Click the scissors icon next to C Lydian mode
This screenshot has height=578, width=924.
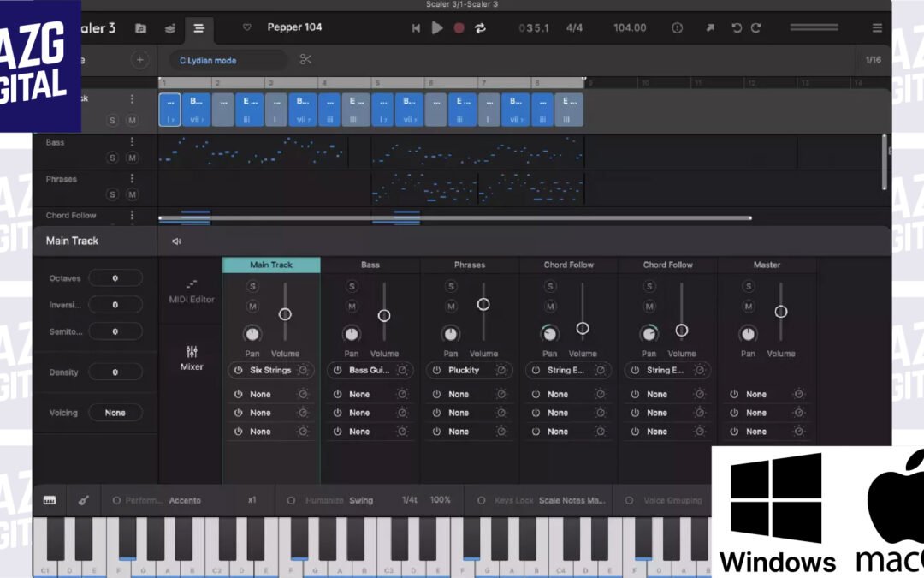click(x=305, y=60)
